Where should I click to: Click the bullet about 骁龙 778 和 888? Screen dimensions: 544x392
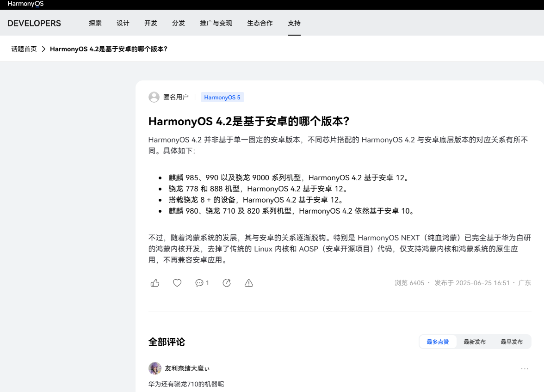pos(259,189)
